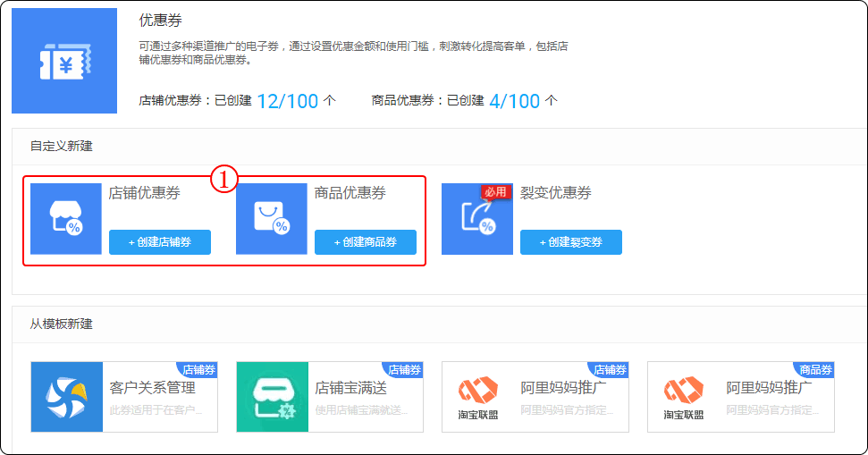The height and width of the screenshot is (455, 868).
Task: Click the 店铺优惠券 shop icon
Action: click(x=66, y=219)
